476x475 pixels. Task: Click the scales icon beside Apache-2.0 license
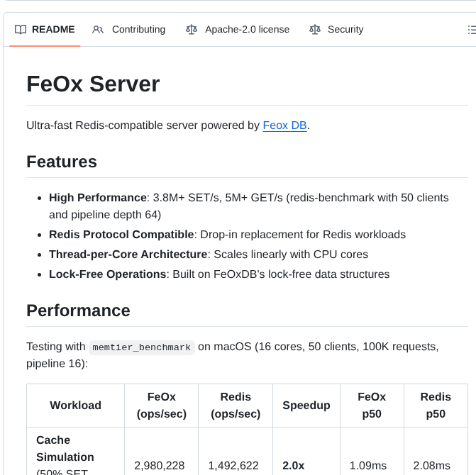pos(192,30)
